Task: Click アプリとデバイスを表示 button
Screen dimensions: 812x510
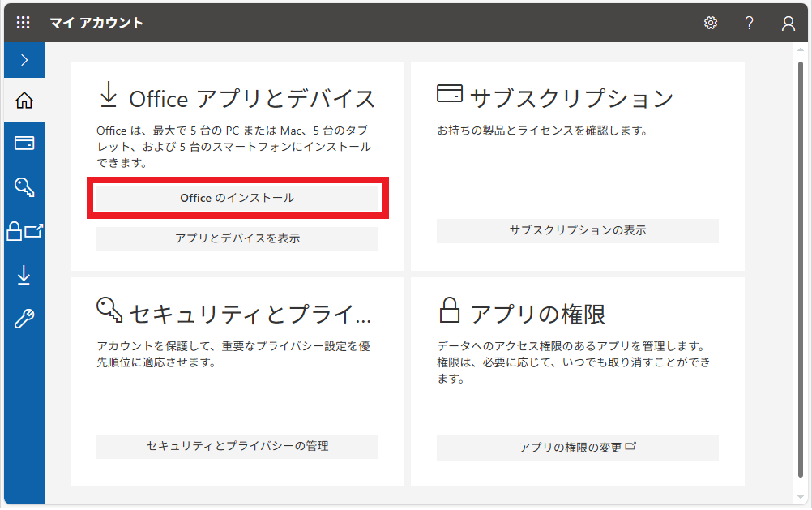Action: click(237, 238)
